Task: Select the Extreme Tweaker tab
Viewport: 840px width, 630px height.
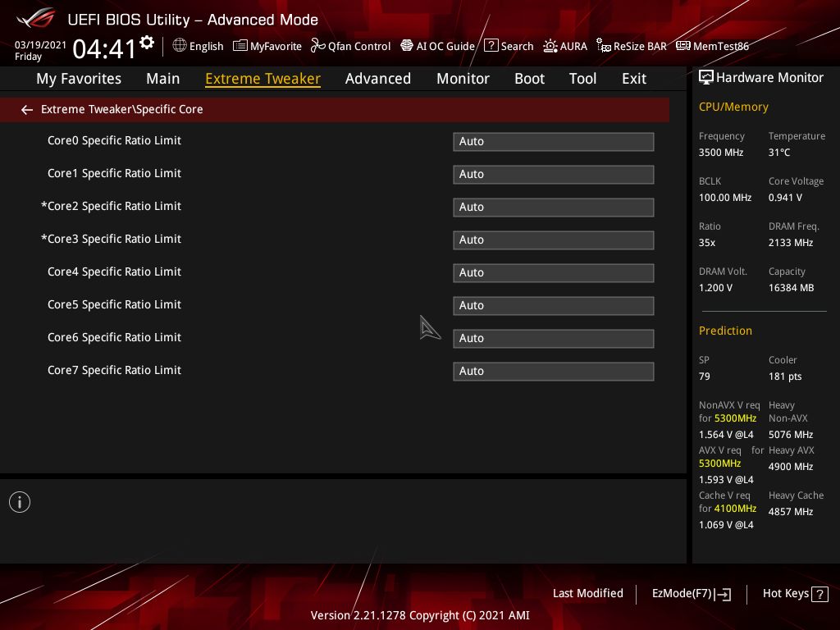Action: coord(263,79)
